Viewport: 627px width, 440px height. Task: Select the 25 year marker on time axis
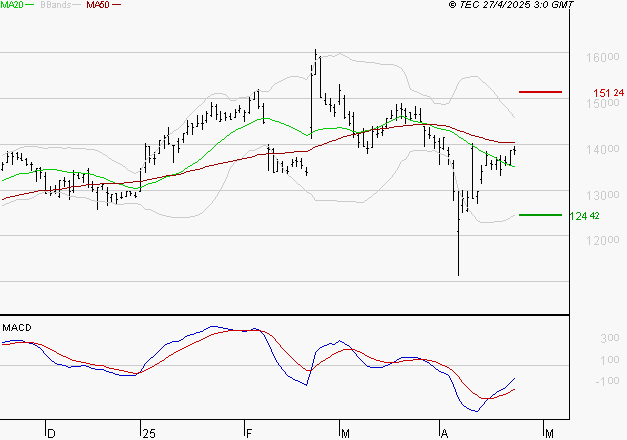pyautogui.click(x=148, y=433)
